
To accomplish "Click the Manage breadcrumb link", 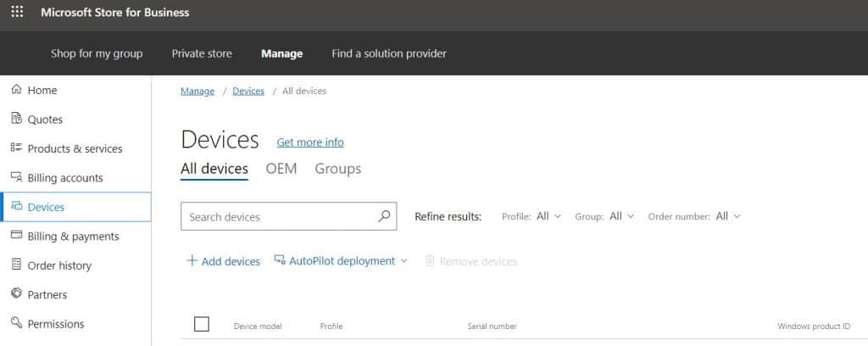I will tap(198, 91).
